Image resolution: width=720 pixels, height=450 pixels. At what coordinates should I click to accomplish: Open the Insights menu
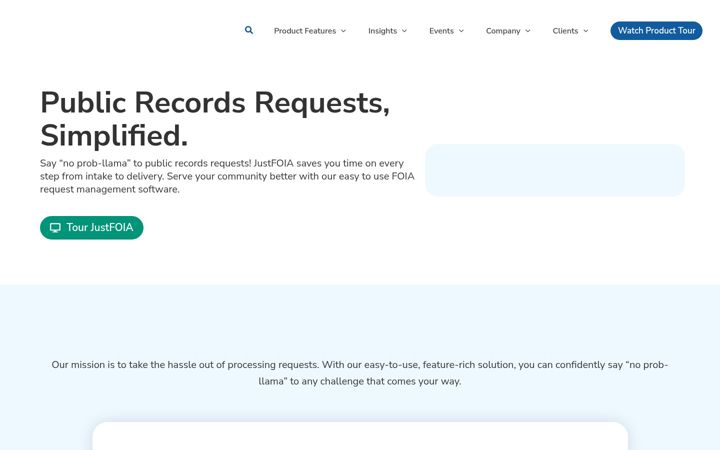coord(388,31)
